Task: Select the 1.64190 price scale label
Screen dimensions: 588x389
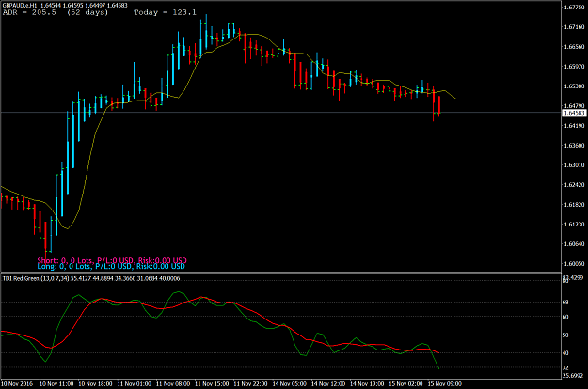Action: [574, 125]
